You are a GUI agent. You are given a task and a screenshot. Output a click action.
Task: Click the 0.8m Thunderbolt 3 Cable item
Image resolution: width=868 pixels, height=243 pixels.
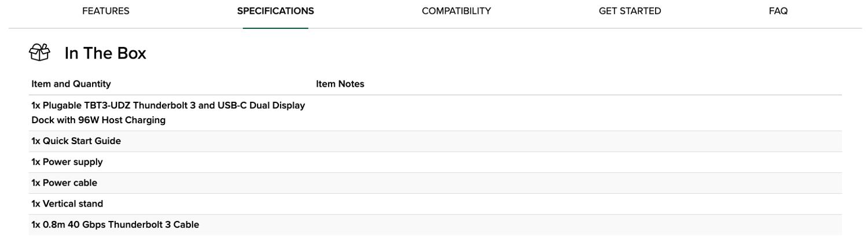click(115, 224)
